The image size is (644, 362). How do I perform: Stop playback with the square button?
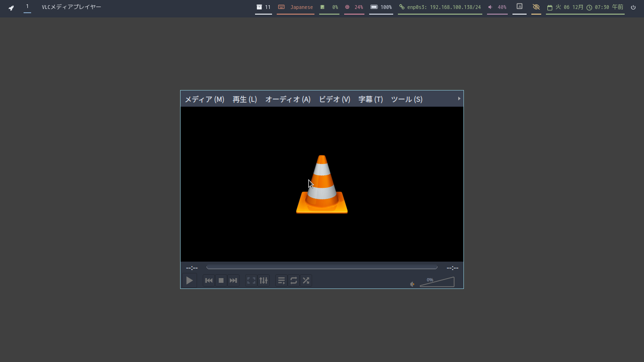point(221,280)
